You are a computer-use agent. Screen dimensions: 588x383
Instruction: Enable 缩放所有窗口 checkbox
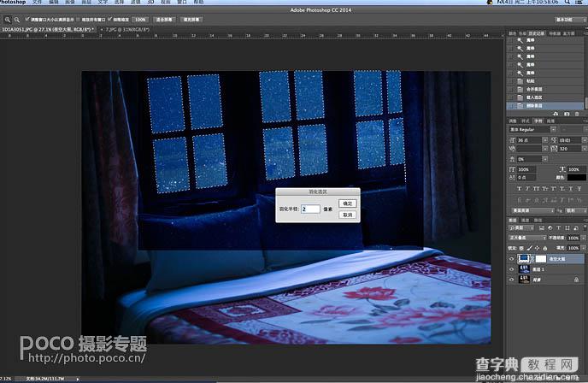[79, 20]
